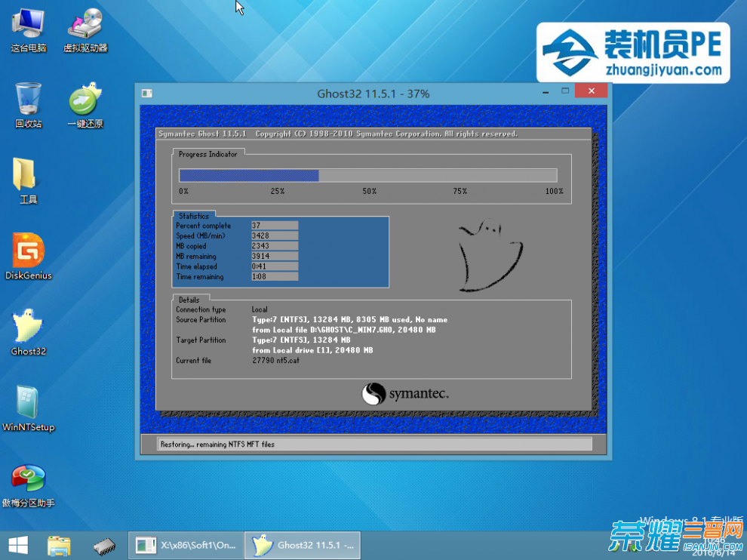This screenshot has width=747, height=560.
Task: Launch the 傲梅分区助手 desktop icon
Action: pos(28,485)
